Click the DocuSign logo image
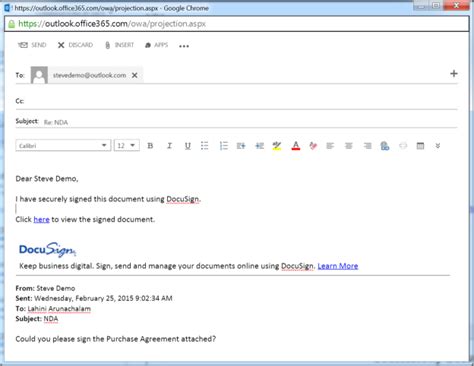 pyautogui.click(x=47, y=249)
